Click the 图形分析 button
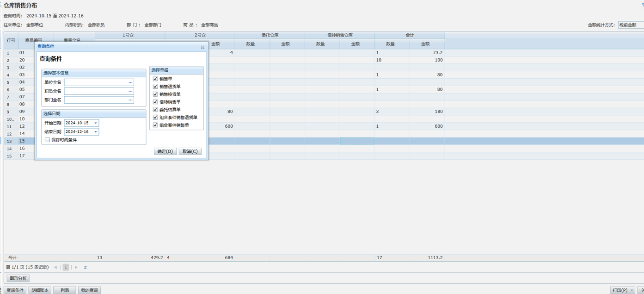 click(x=18, y=278)
